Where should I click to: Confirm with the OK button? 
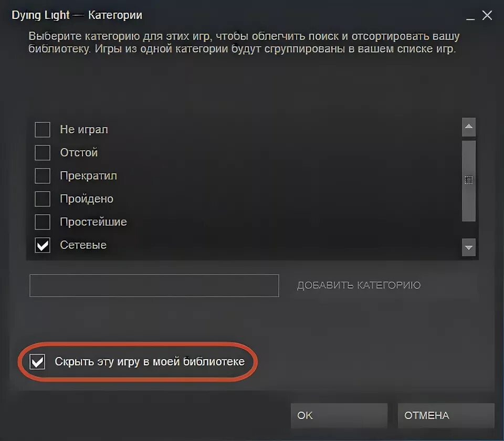tap(339, 416)
